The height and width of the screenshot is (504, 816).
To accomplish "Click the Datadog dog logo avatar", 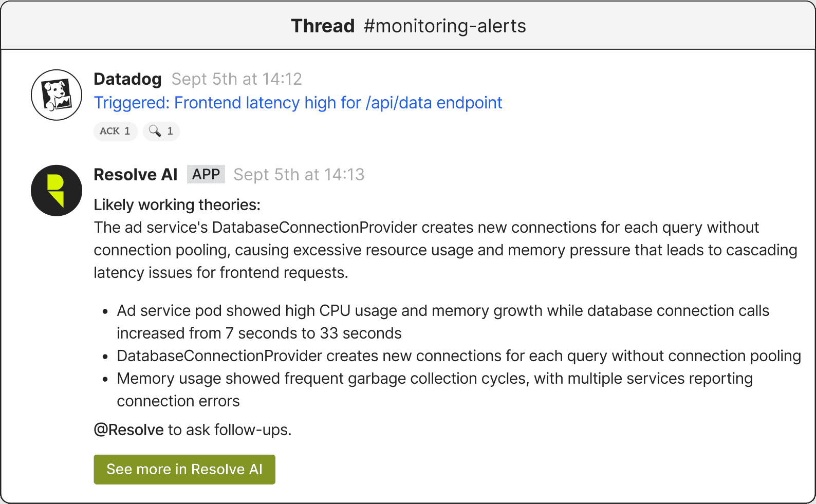I will click(57, 95).
